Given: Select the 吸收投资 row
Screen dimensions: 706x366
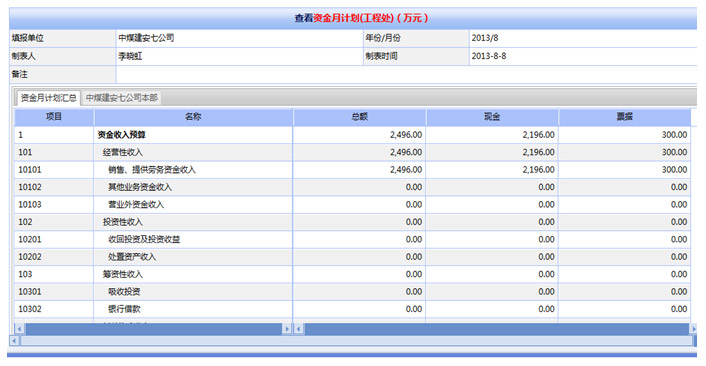Looking at the screenshot, I should point(353,292).
